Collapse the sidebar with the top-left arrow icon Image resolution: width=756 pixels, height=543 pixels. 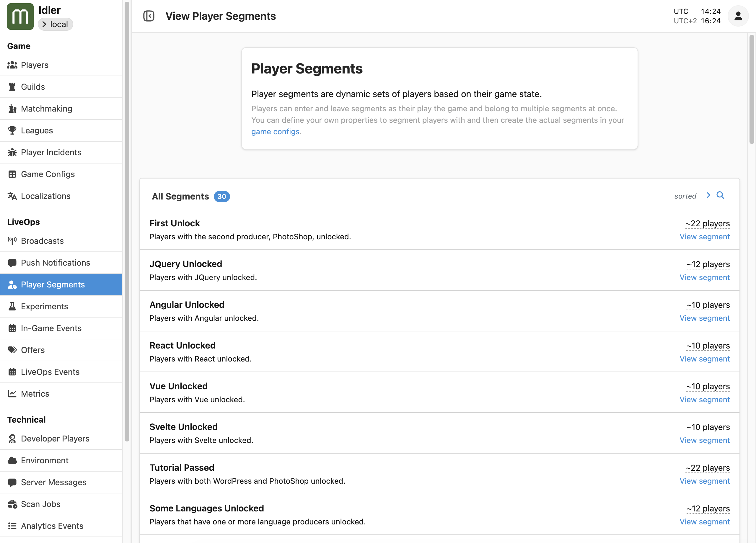tap(149, 16)
